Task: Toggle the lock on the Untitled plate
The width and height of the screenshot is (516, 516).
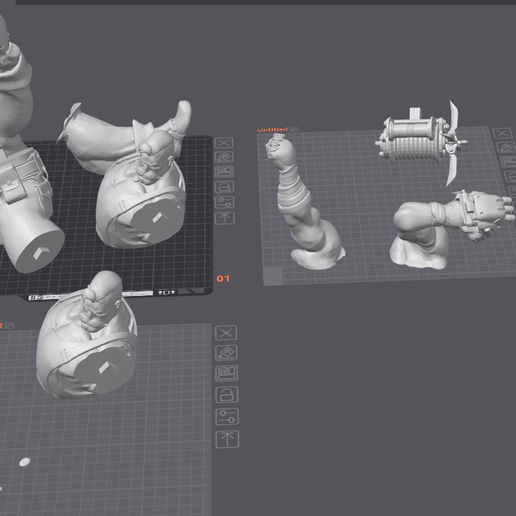Action: coord(511,177)
